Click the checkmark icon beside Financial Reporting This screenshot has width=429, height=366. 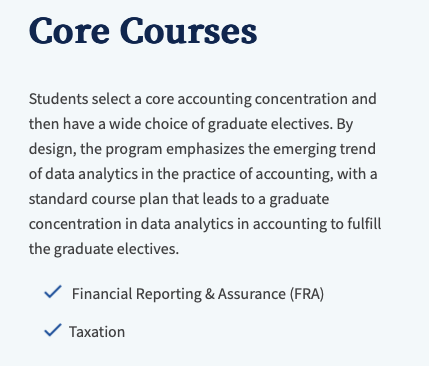(53, 292)
